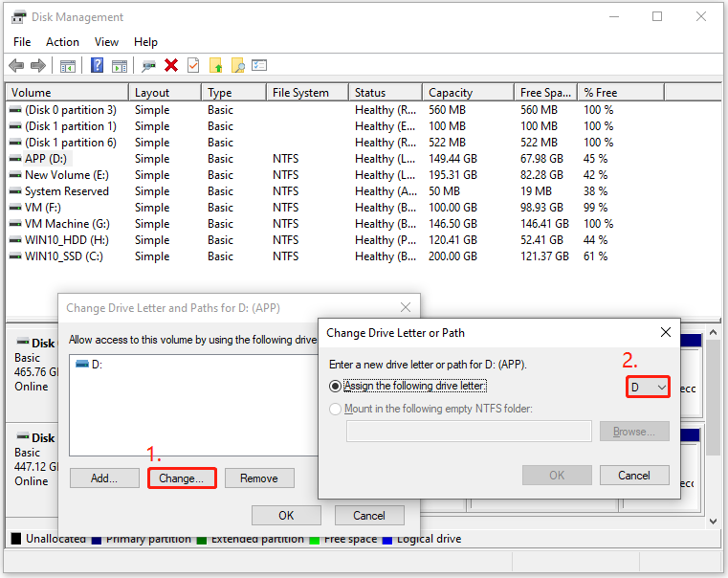Click the % Free column header
Screen dimensions: 728x578
point(621,93)
